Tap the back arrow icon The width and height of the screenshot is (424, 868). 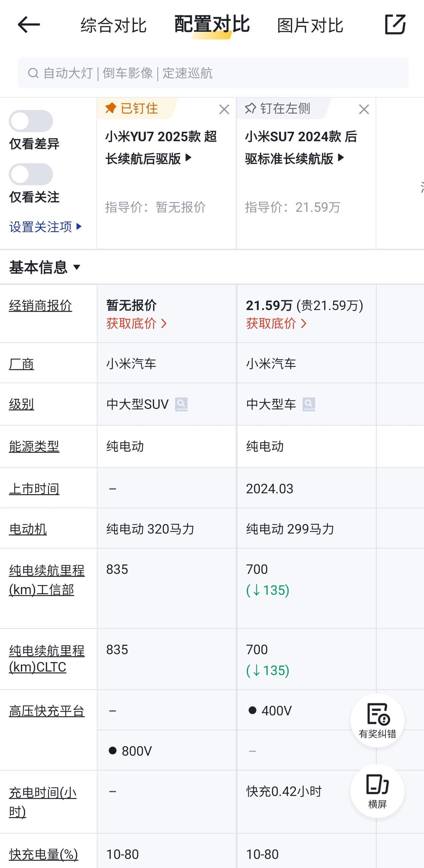(29, 24)
